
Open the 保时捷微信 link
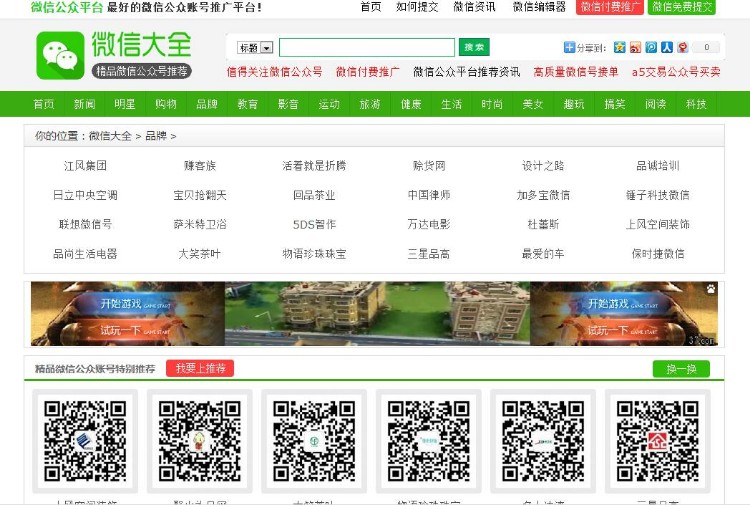click(658, 254)
